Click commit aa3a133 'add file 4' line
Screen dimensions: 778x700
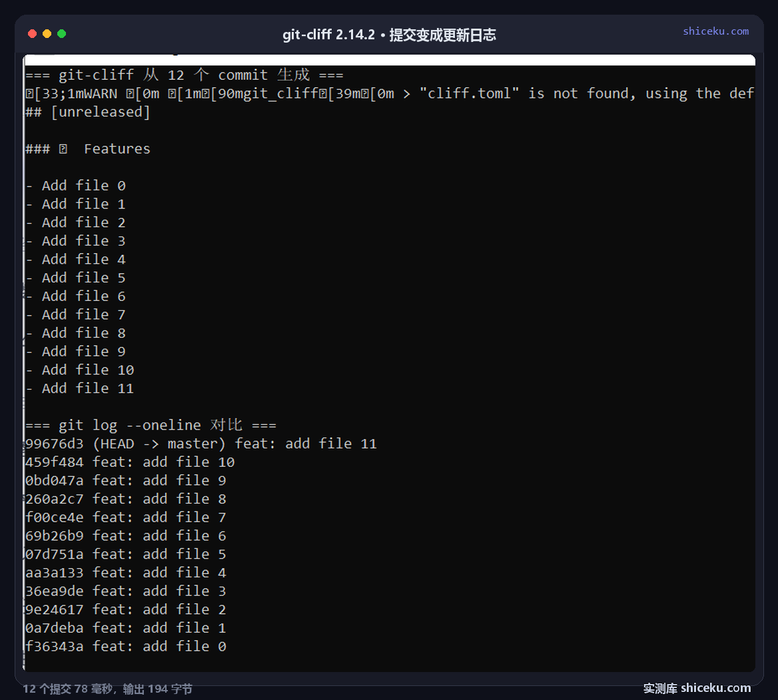point(125,573)
